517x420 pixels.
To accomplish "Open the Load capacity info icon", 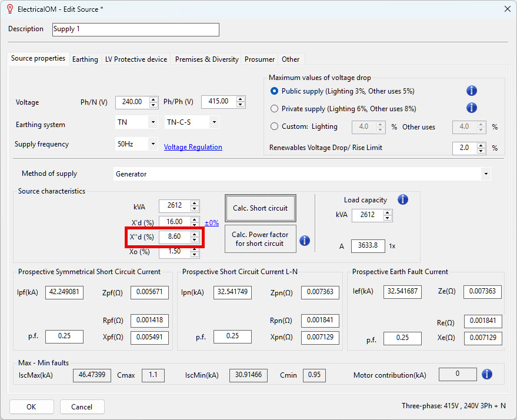I will (x=403, y=199).
